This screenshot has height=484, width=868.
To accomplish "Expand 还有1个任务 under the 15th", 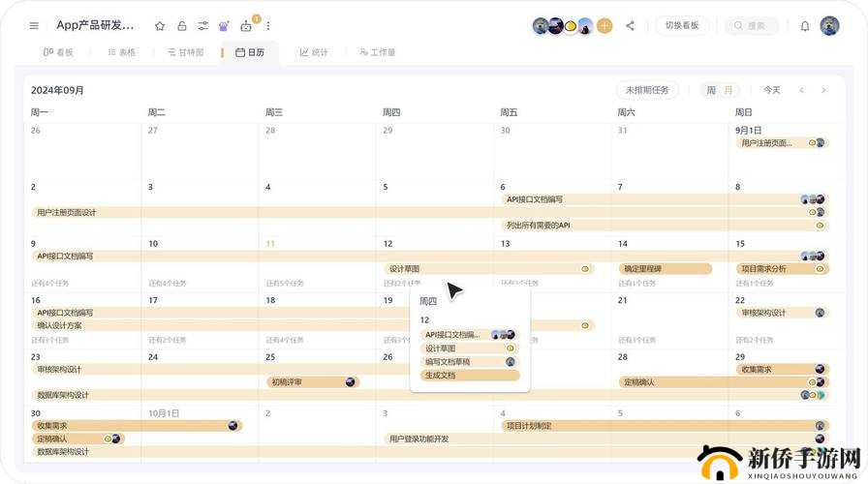I will tap(755, 284).
